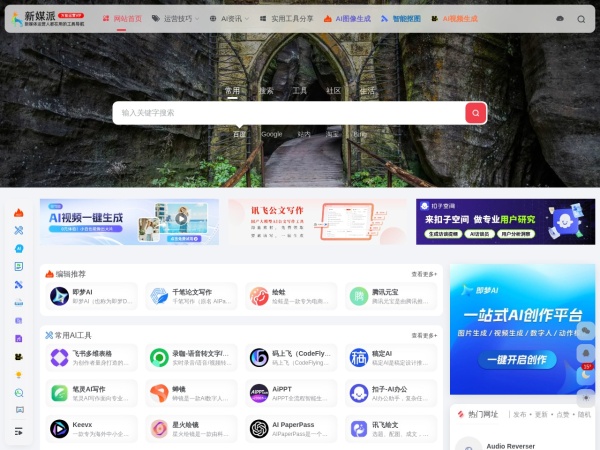Image resolution: width=600 pixels, height=450 pixels.
Task: Focus the 输入关键字搜索 input field
Action: pyautogui.click(x=289, y=113)
